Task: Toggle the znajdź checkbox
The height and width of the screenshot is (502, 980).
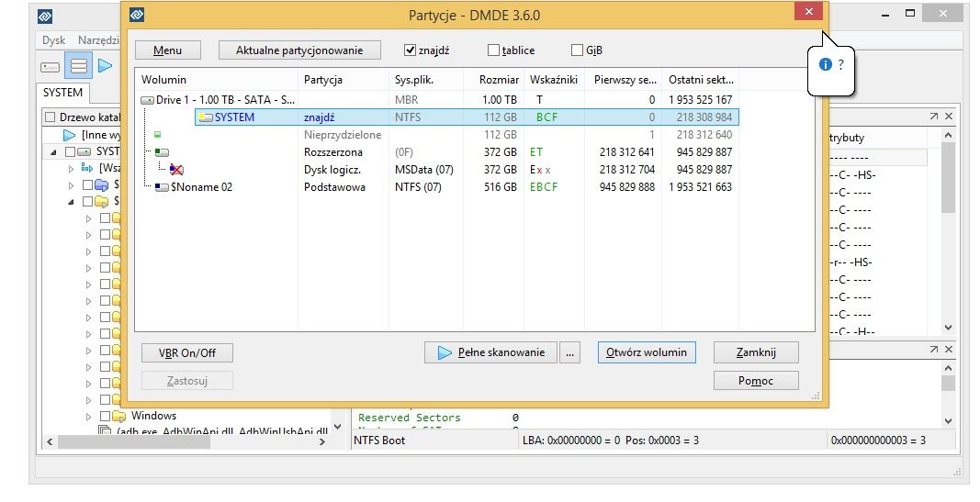Action: click(x=410, y=50)
